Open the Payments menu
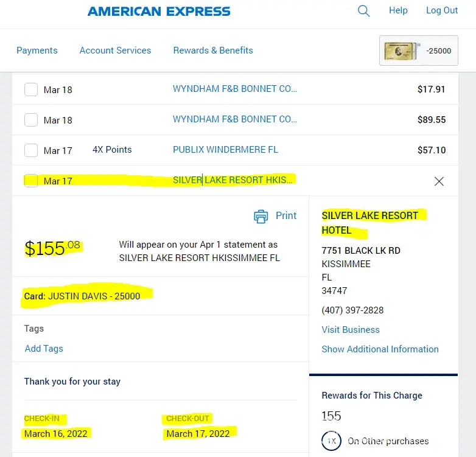Viewport: 476px width, 457px height. tap(37, 51)
